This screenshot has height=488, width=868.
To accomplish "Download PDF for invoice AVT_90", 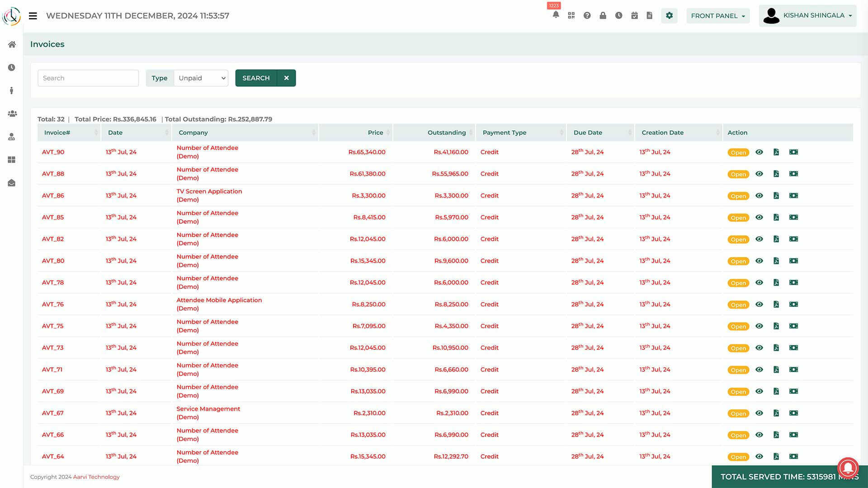I will pyautogui.click(x=776, y=152).
